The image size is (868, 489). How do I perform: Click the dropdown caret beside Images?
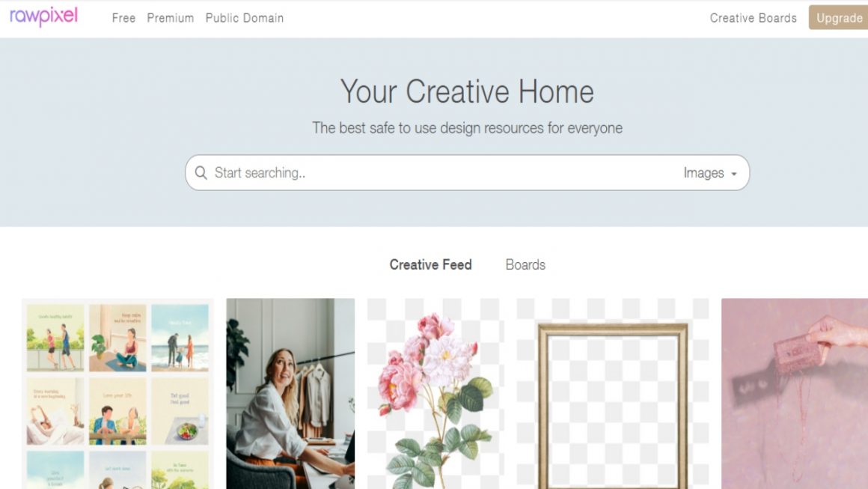(x=734, y=174)
